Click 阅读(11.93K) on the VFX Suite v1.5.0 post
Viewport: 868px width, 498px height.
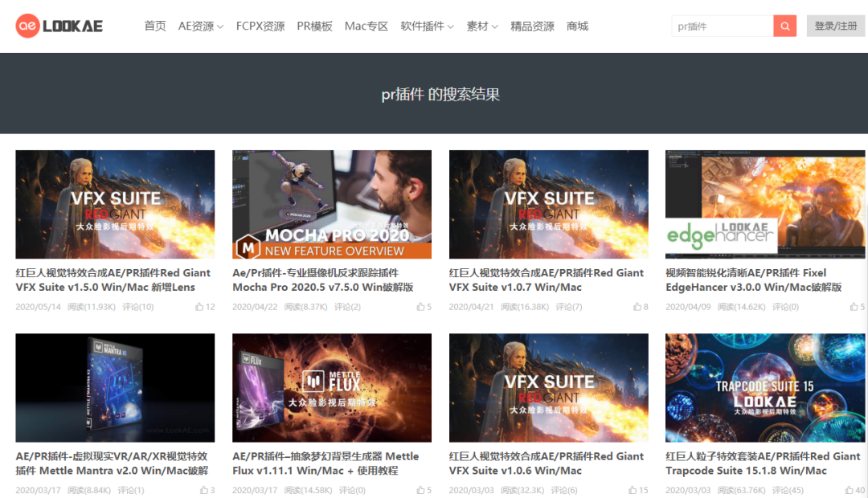click(92, 307)
